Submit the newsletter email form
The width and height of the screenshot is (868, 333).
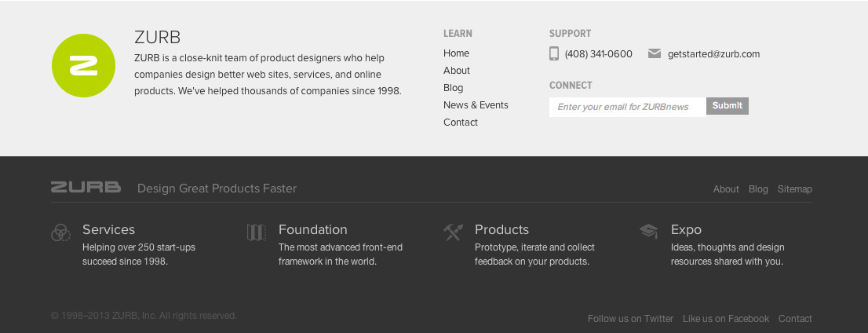pos(728,106)
